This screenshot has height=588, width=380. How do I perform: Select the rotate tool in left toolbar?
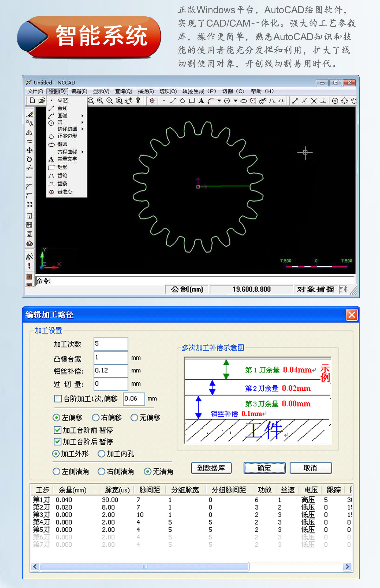(29, 159)
